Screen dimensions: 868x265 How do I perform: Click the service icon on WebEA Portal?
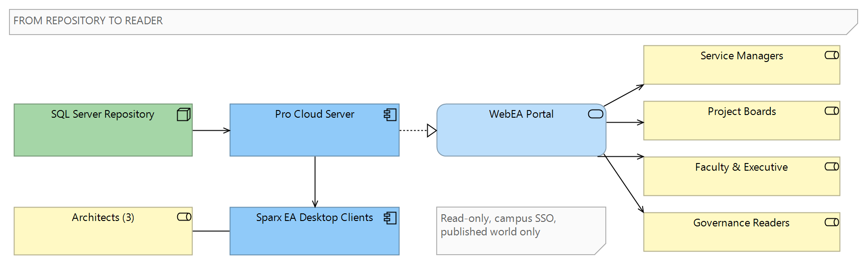(x=595, y=114)
